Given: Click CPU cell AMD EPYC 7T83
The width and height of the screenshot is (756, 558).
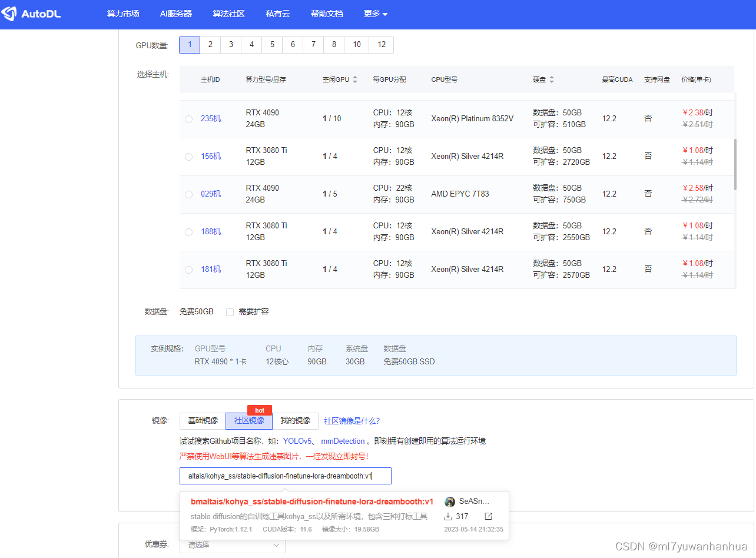Looking at the screenshot, I should pos(460,194).
